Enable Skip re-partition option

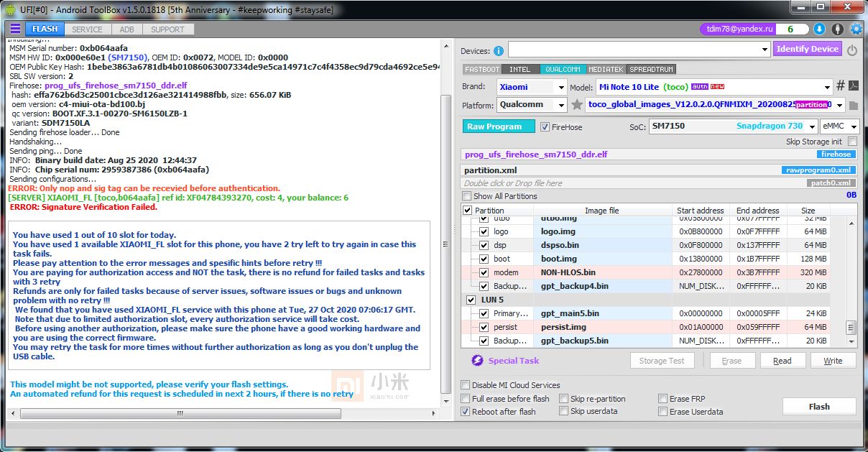click(564, 399)
